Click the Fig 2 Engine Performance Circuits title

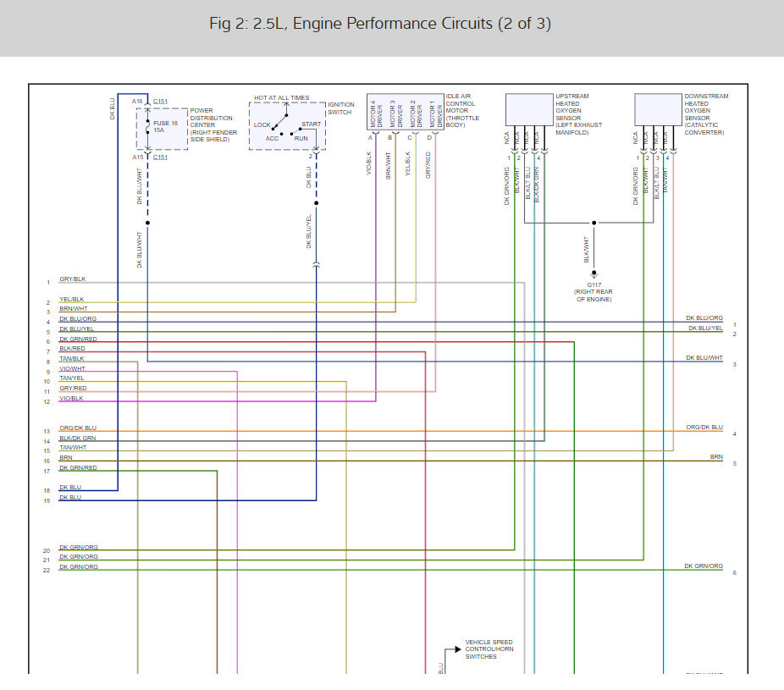point(380,24)
